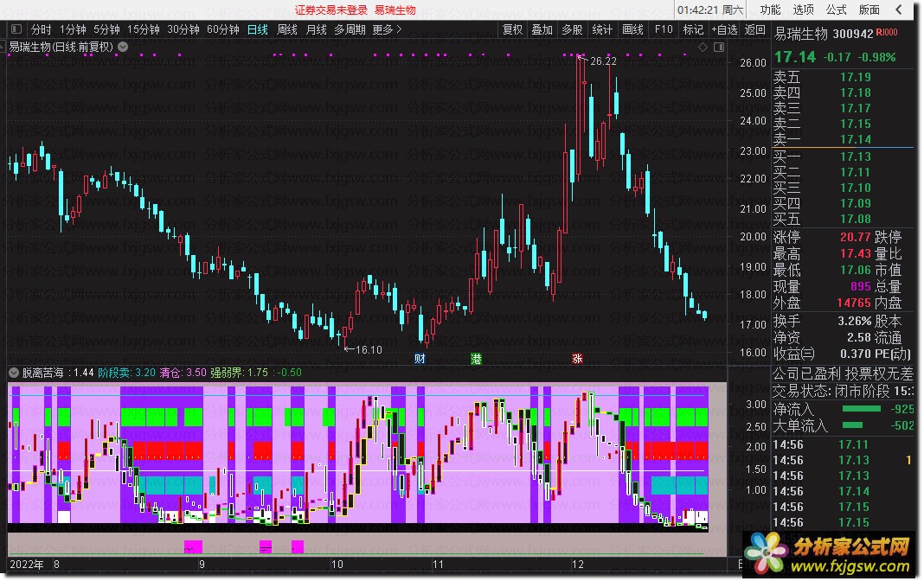Click the 买五 bid price 17.08
This screenshot has height=581, width=924.
[855, 219]
